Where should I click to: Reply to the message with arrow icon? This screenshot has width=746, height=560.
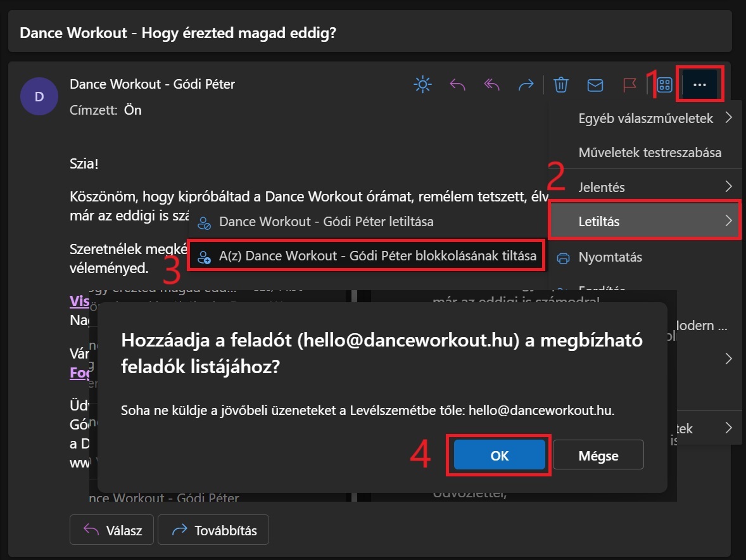point(457,85)
